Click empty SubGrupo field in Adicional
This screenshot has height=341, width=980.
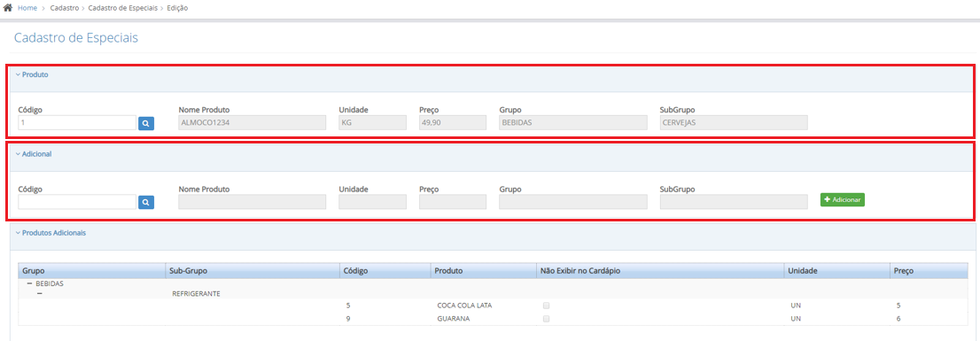coord(734,202)
